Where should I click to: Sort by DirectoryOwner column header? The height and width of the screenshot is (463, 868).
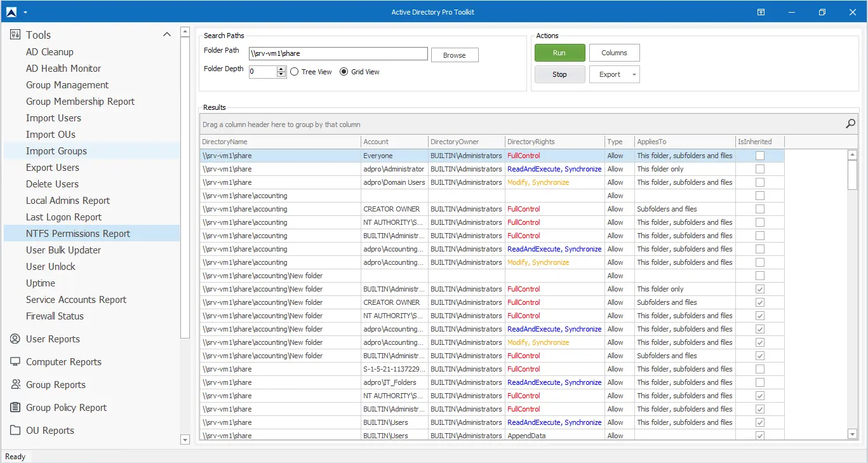466,142
